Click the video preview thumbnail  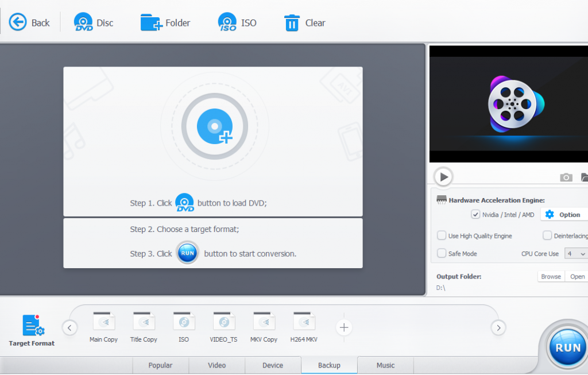(x=509, y=105)
